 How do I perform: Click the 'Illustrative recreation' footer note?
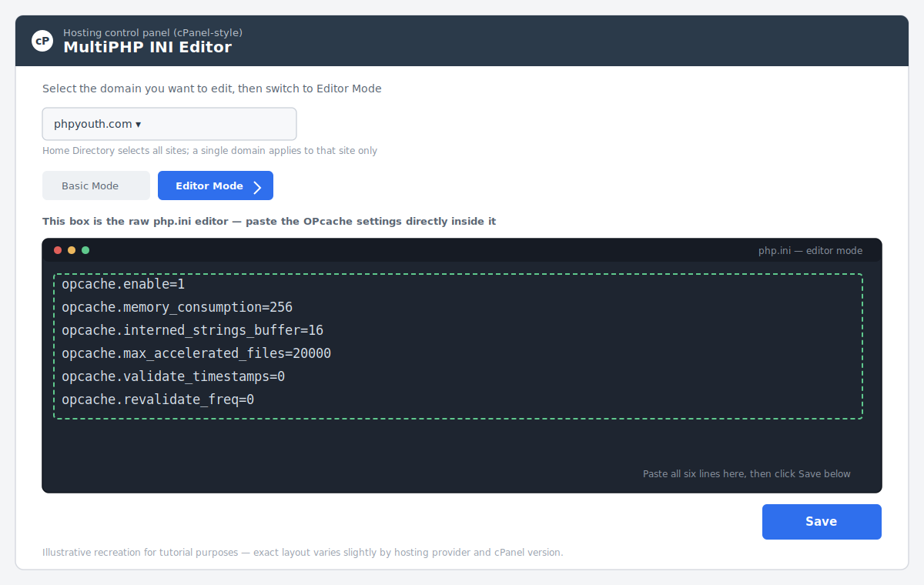coord(303,553)
